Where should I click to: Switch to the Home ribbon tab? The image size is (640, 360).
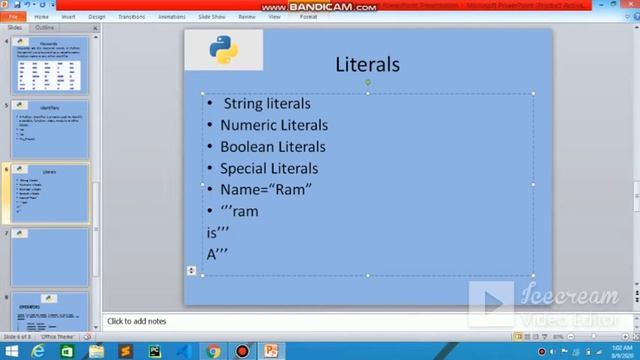41,17
